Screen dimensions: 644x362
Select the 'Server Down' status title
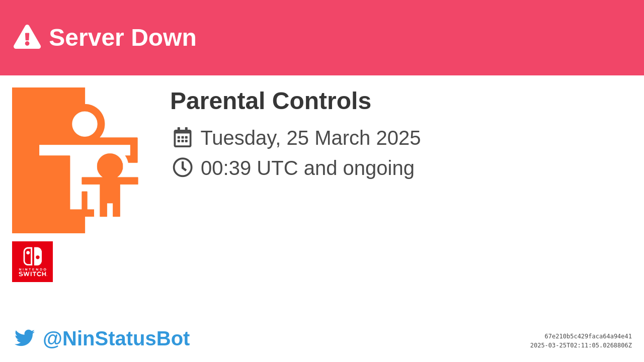click(123, 38)
